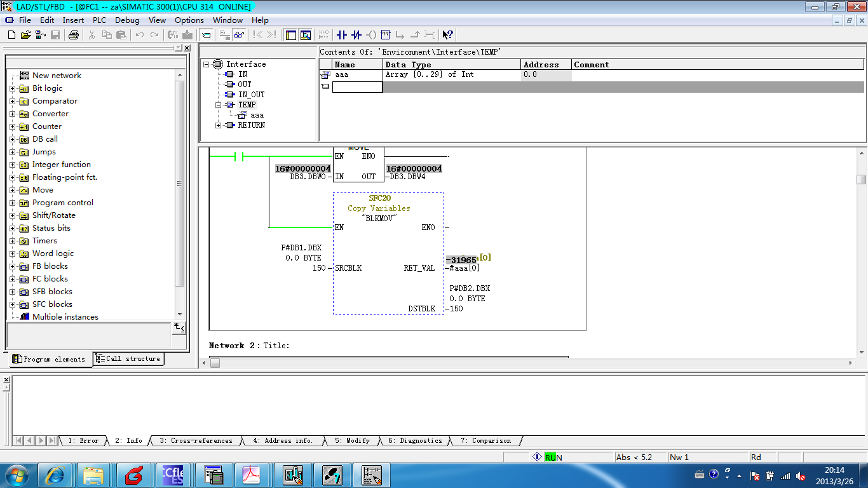The width and height of the screenshot is (868, 488).
Task: Open Internet Explorer from the taskbar
Action: (x=55, y=475)
